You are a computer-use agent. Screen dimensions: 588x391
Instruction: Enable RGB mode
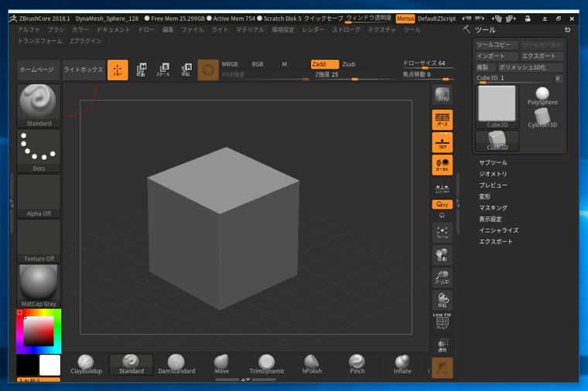point(264,64)
